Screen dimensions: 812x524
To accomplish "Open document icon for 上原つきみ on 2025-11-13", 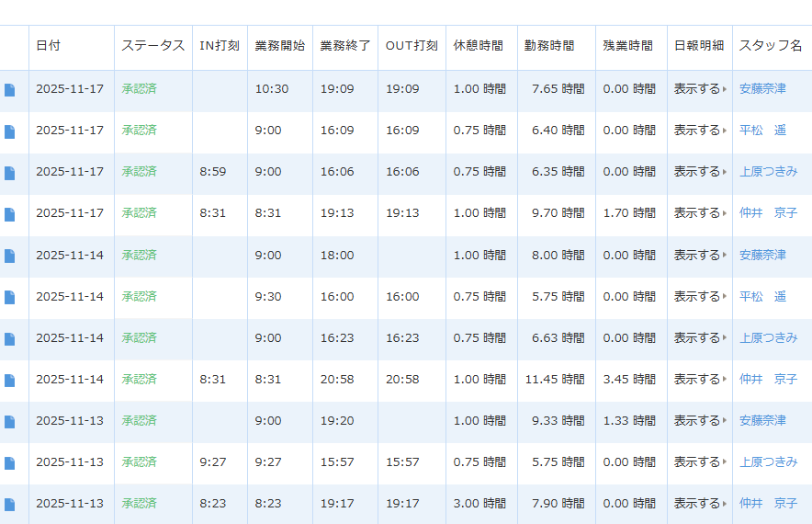I will (x=10, y=462).
